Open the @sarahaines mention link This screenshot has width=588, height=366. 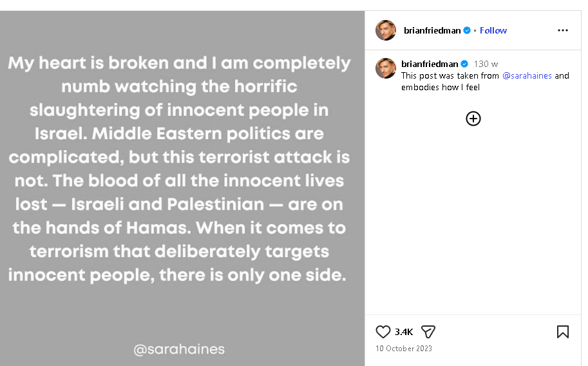[x=527, y=75]
